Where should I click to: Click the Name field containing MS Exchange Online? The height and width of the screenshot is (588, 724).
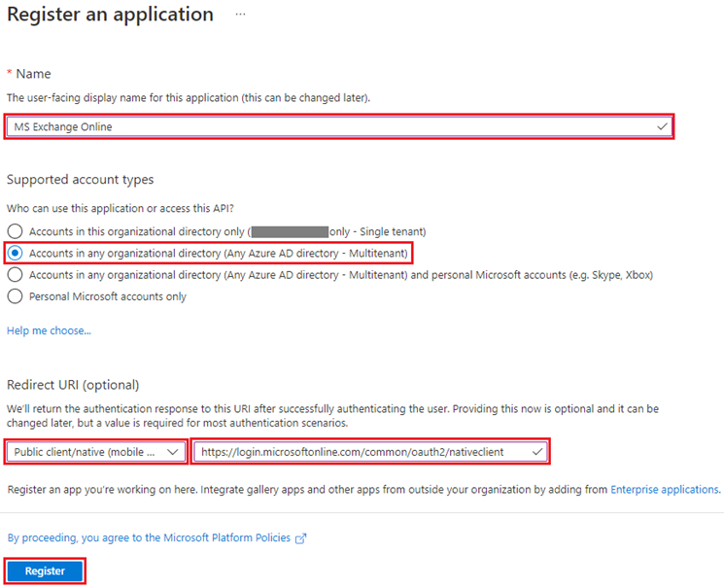330,125
